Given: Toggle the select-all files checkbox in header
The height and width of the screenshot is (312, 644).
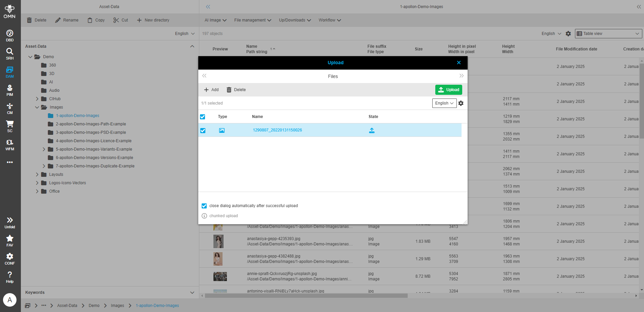Looking at the screenshot, I should click(203, 117).
